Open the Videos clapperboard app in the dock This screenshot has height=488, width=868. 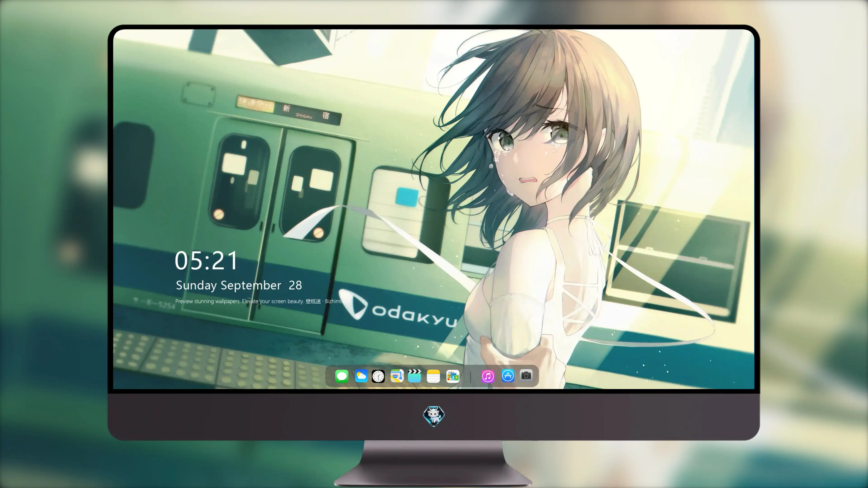415,376
